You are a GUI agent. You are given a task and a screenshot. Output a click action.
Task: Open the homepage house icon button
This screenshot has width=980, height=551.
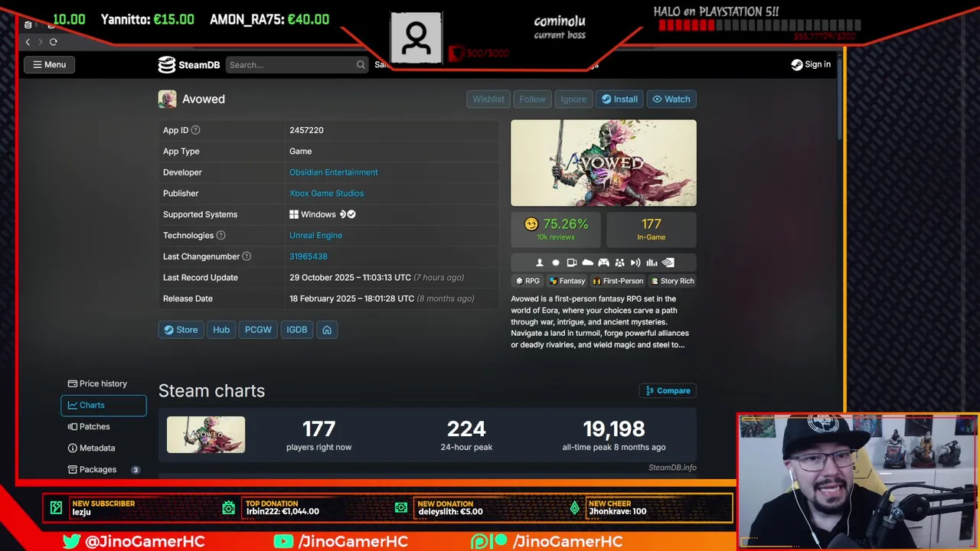point(327,330)
